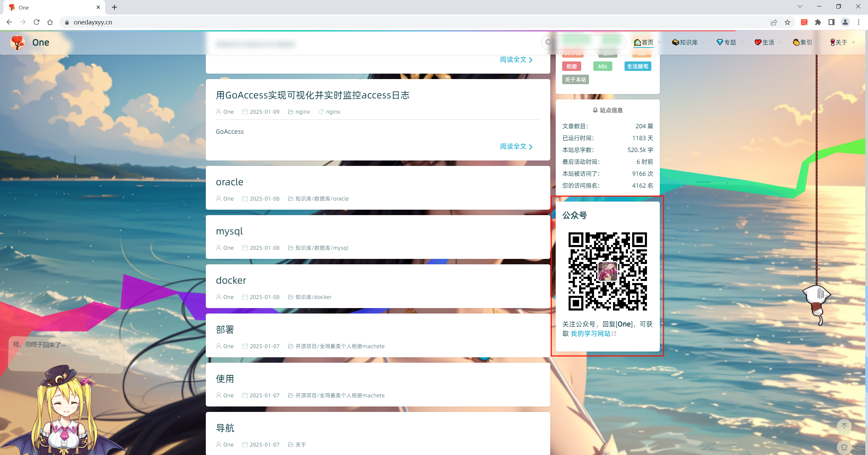868x455 pixels.
Task: Click the nginx tag with tag icon
Action: pos(333,112)
